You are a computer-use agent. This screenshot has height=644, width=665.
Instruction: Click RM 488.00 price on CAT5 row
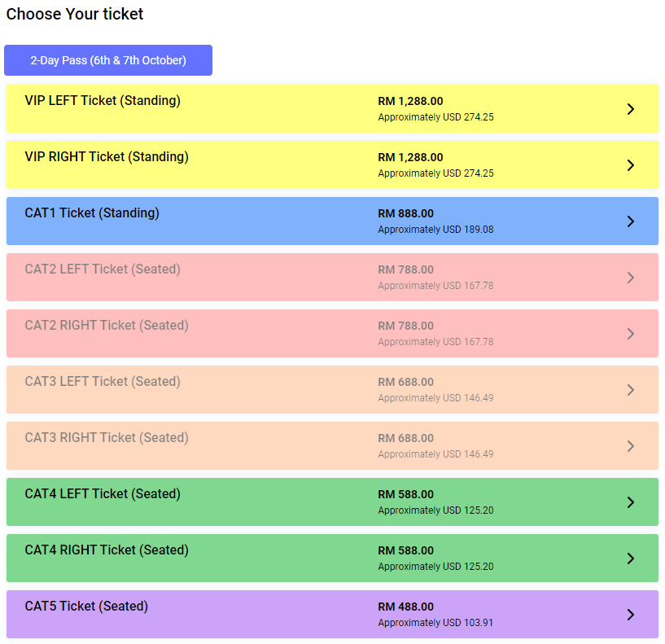pos(405,607)
